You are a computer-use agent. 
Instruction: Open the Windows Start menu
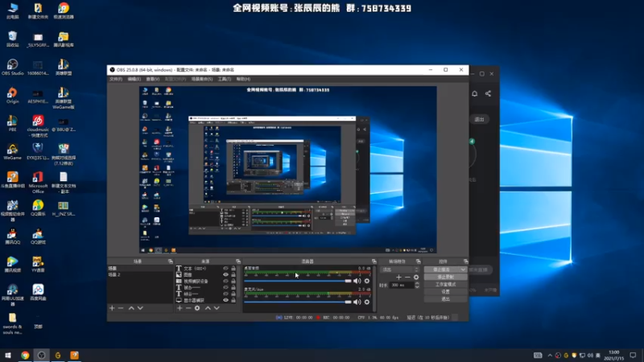coord(8,356)
